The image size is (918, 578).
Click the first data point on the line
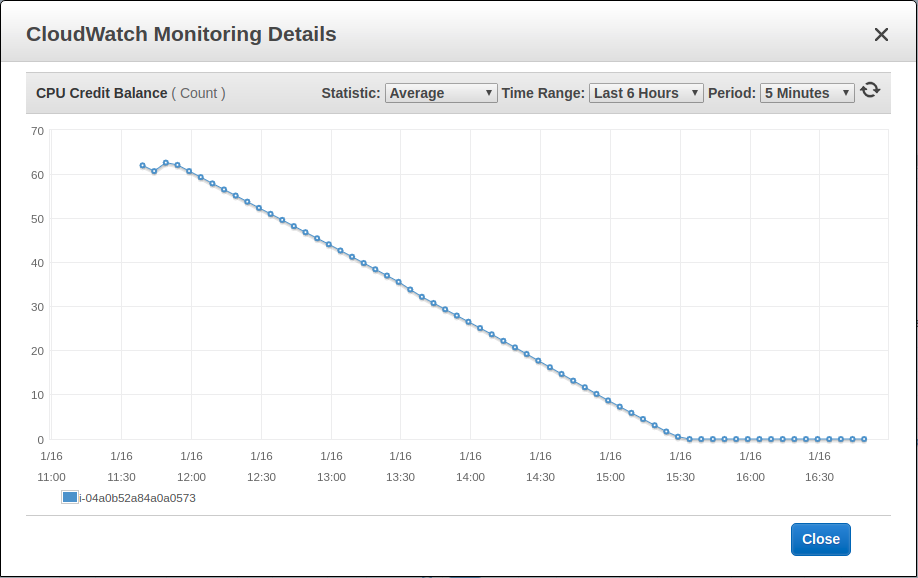point(143,165)
